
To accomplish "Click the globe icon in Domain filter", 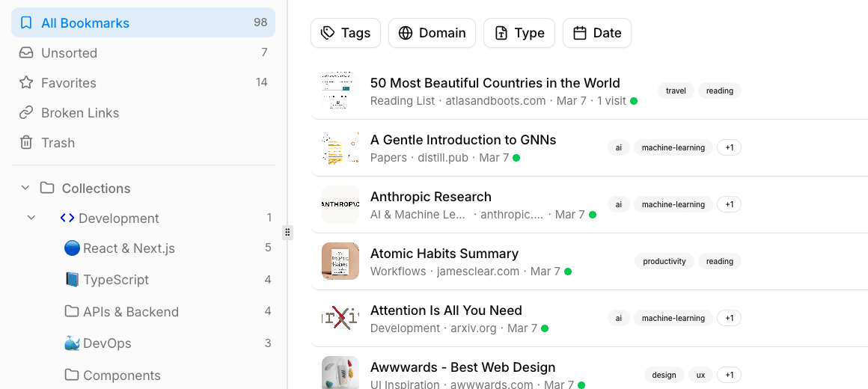I will [x=406, y=33].
